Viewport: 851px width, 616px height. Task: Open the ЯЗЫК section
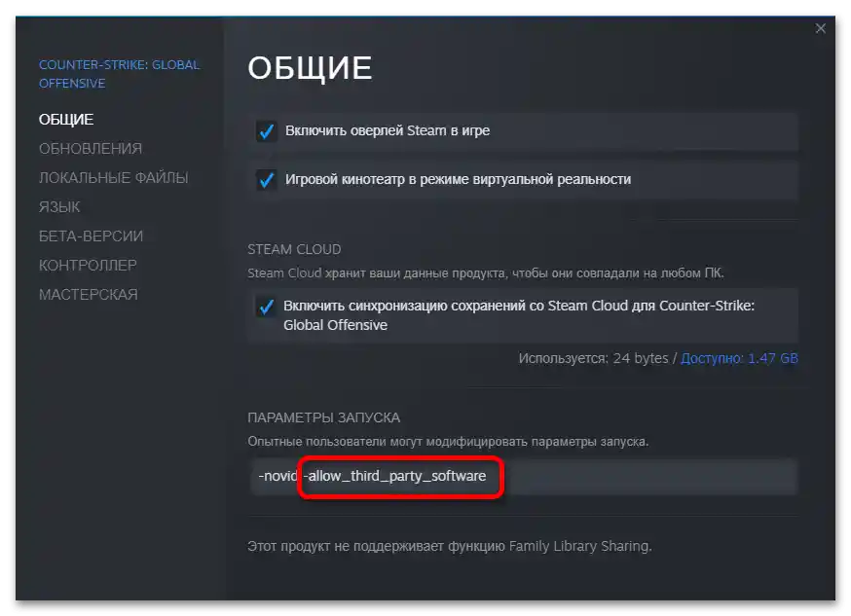(59, 207)
